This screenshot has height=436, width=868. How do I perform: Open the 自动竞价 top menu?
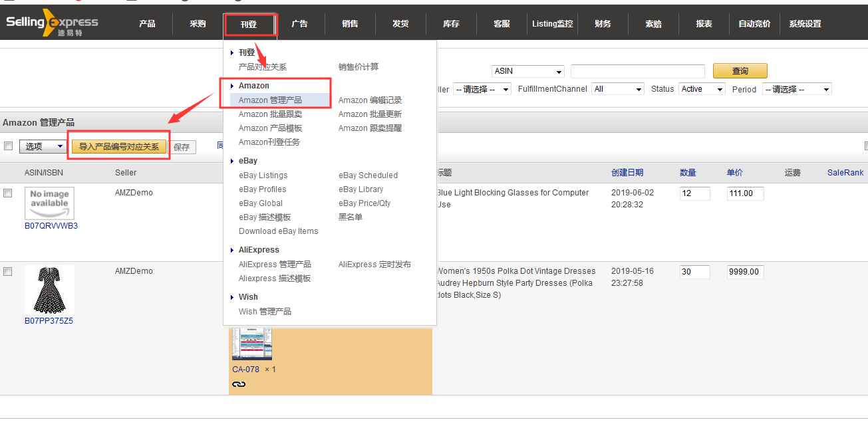tap(754, 24)
